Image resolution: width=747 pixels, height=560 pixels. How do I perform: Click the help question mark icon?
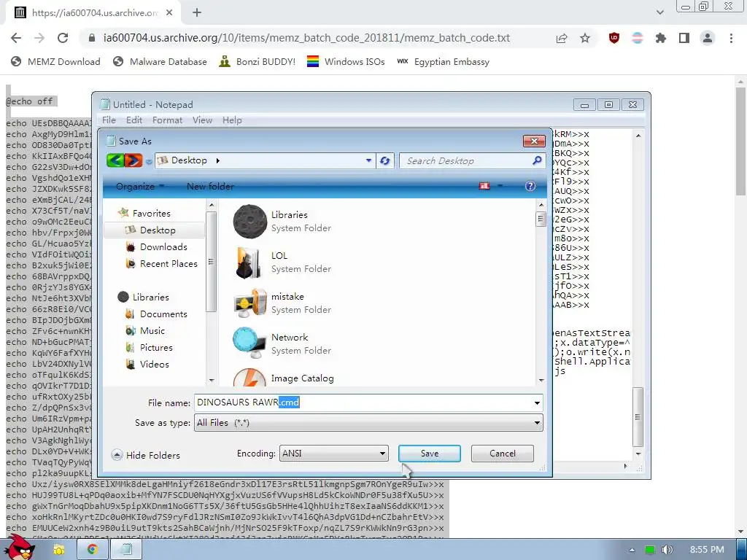[x=530, y=186]
